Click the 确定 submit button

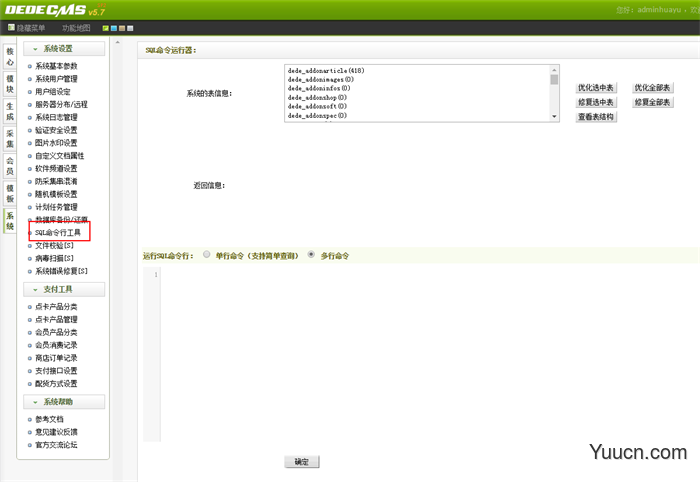301,462
